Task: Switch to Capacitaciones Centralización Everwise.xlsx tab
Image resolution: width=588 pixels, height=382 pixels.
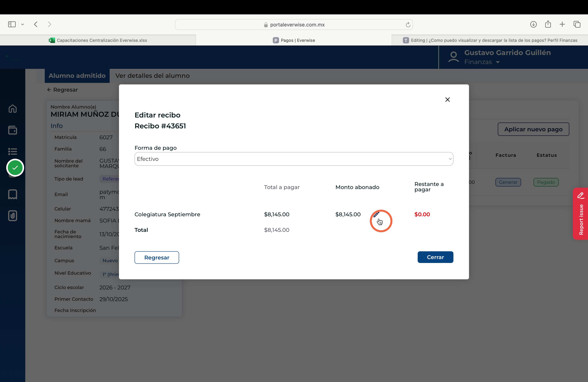Action: coord(98,40)
